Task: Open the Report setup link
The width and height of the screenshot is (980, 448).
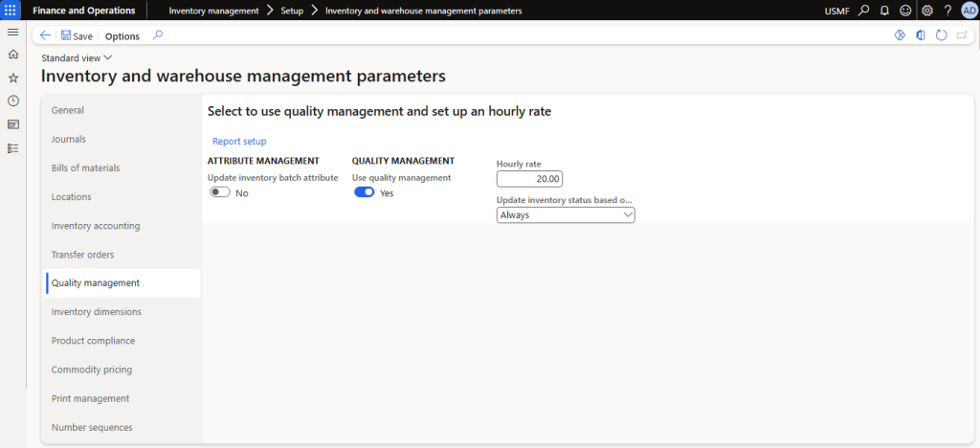Action: click(239, 141)
